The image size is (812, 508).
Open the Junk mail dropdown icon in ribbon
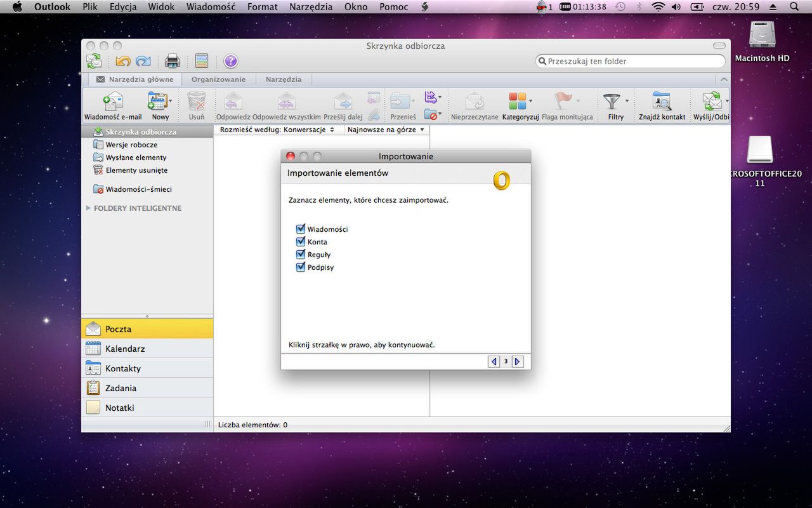(433, 115)
